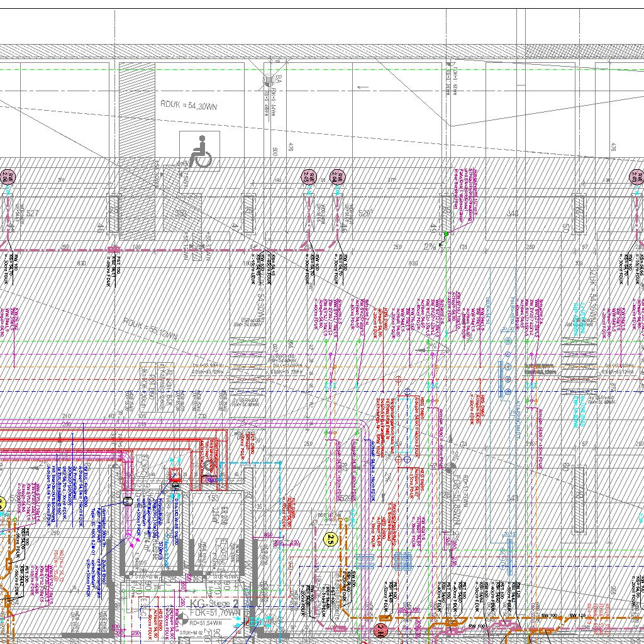This screenshot has height=644, width=644.
Task: Click the pink RW 2.04 tag beside RW 2.03
Action: 338,176
